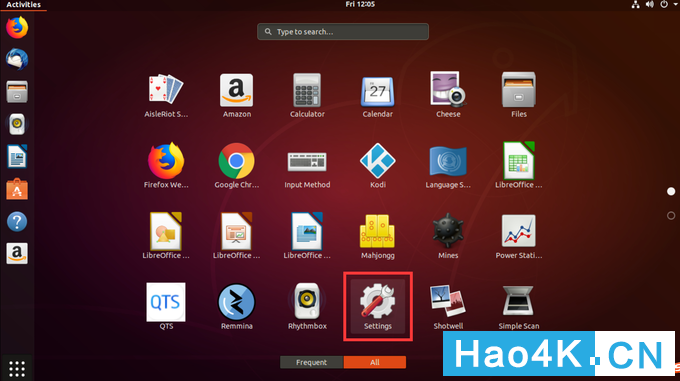Launch the Mines game
Screen dimensions: 680x381
tap(448, 237)
